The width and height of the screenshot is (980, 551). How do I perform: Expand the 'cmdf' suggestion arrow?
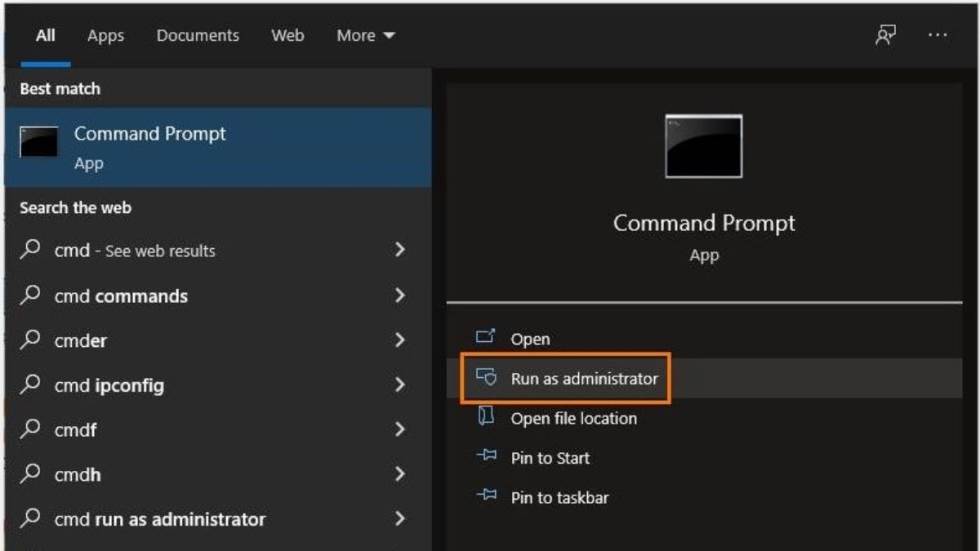[x=400, y=429]
